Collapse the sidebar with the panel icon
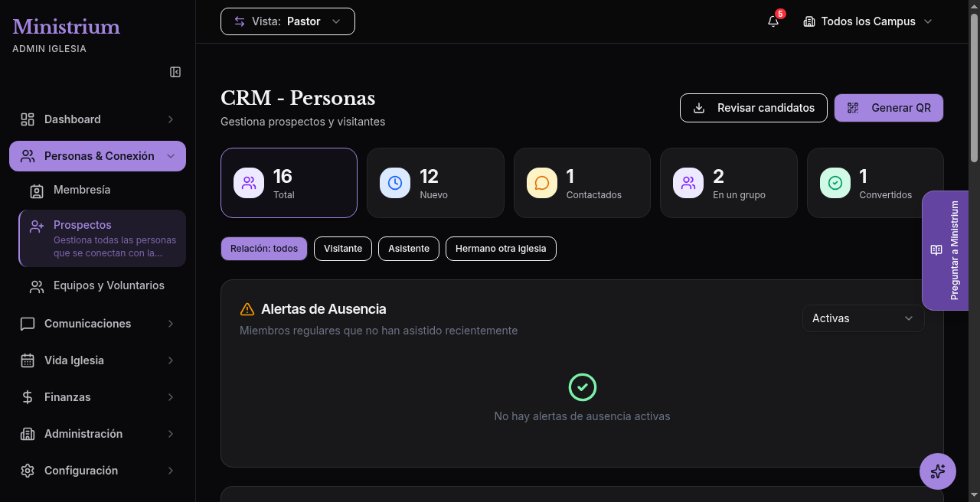Image resolution: width=980 pixels, height=502 pixels. [175, 72]
